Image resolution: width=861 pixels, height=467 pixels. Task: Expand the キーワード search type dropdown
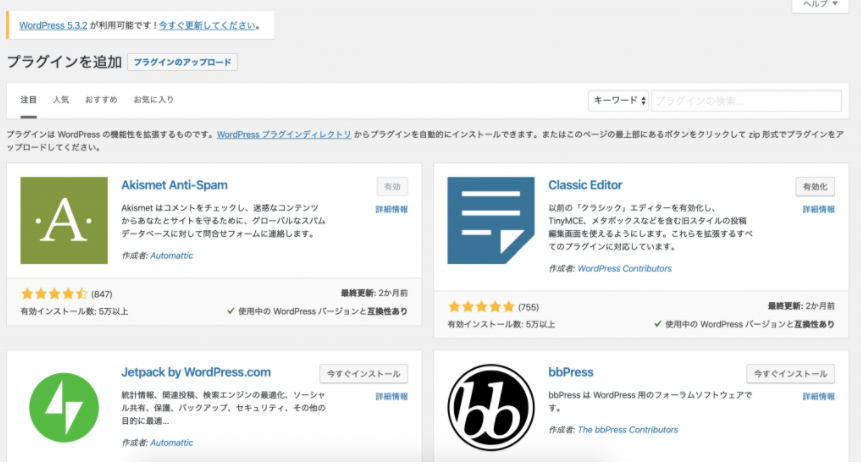pos(619,101)
